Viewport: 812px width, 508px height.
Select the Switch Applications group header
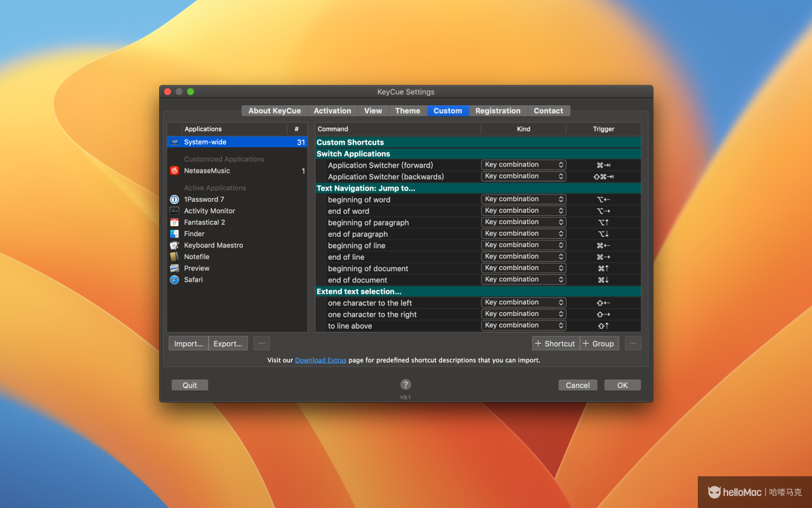coord(478,154)
